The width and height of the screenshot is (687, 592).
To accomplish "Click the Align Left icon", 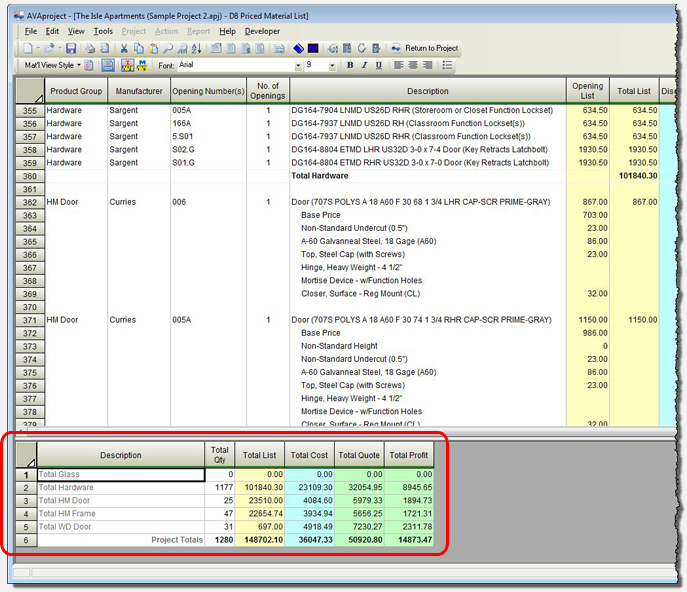I will click(x=397, y=65).
